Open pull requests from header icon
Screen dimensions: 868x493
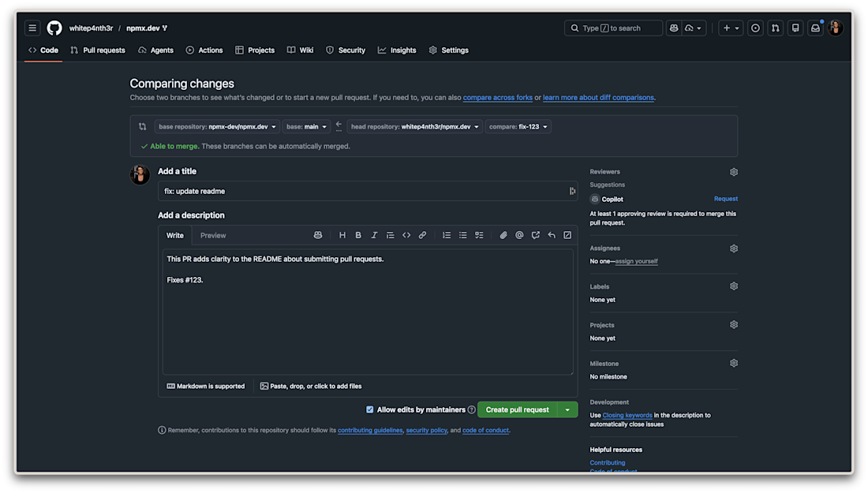(775, 28)
